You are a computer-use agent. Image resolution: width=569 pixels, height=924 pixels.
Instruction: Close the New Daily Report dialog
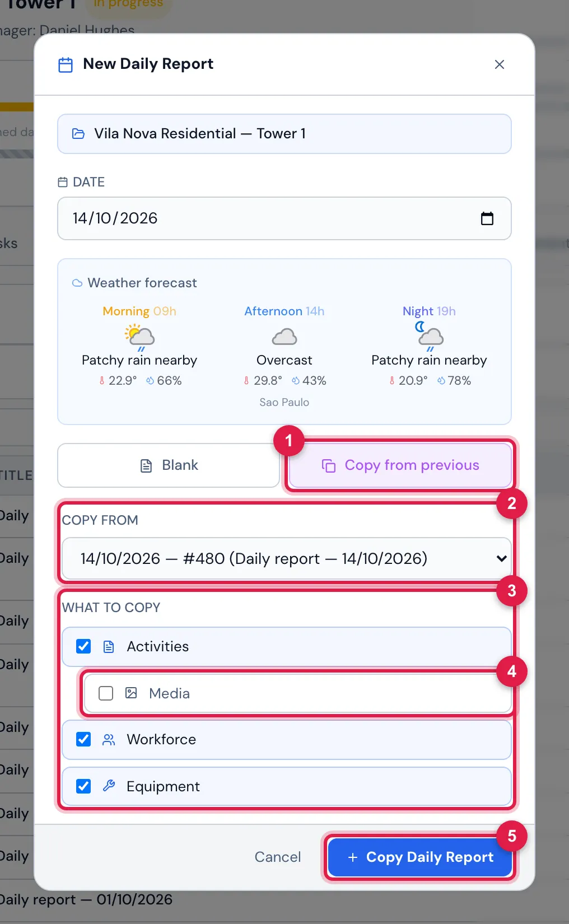pyautogui.click(x=500, y=64)
